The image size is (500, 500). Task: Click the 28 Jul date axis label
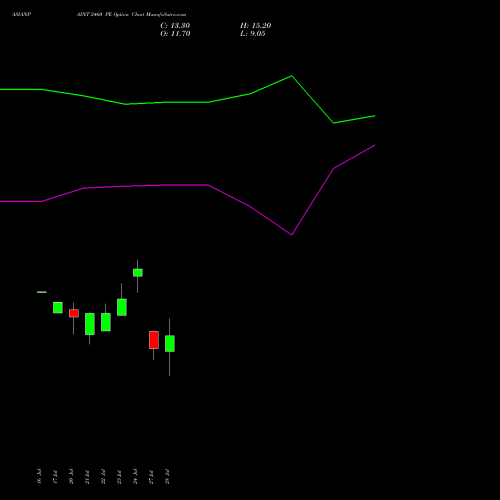(x=167, y=476)
